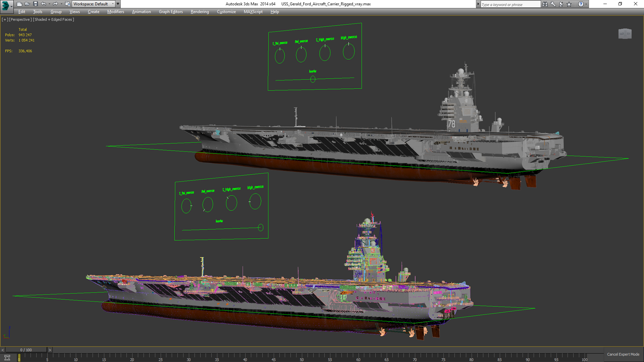Click the Favorites star icon

pyautogui.click(x=569, y=4)
